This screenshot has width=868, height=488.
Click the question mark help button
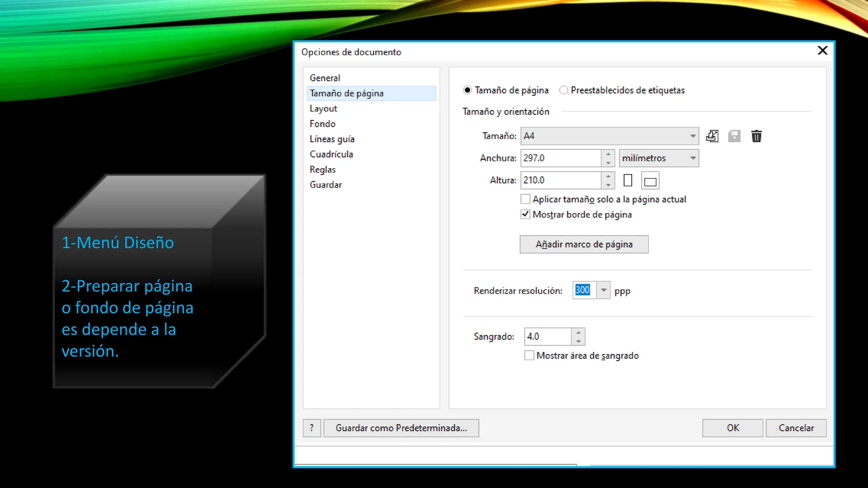click(x=312, y=428)
